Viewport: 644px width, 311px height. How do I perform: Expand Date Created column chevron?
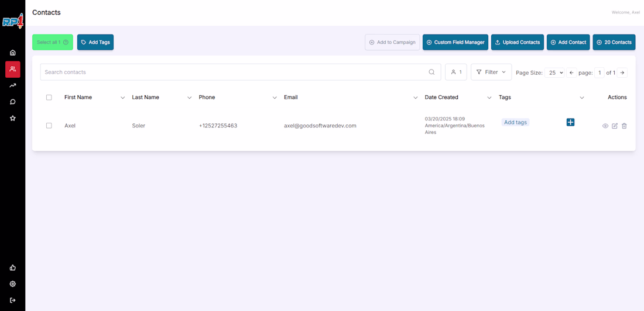point(489,98)
